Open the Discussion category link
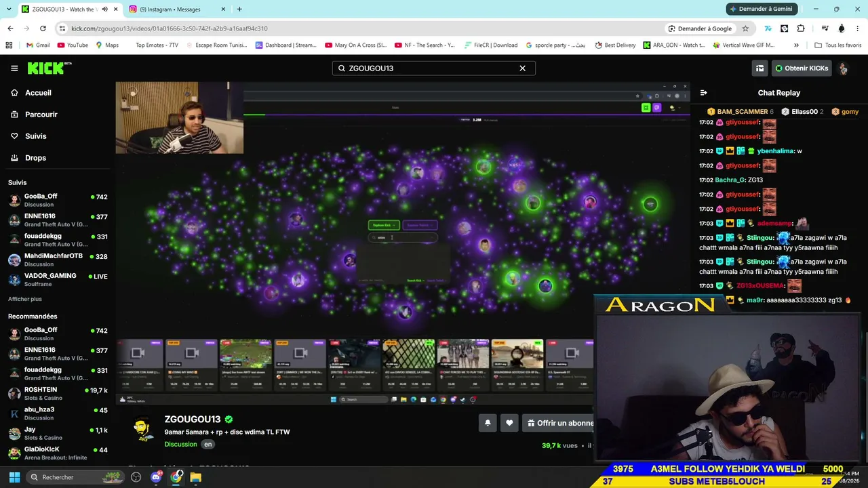The image size is (868, 488). click(180, 445)
